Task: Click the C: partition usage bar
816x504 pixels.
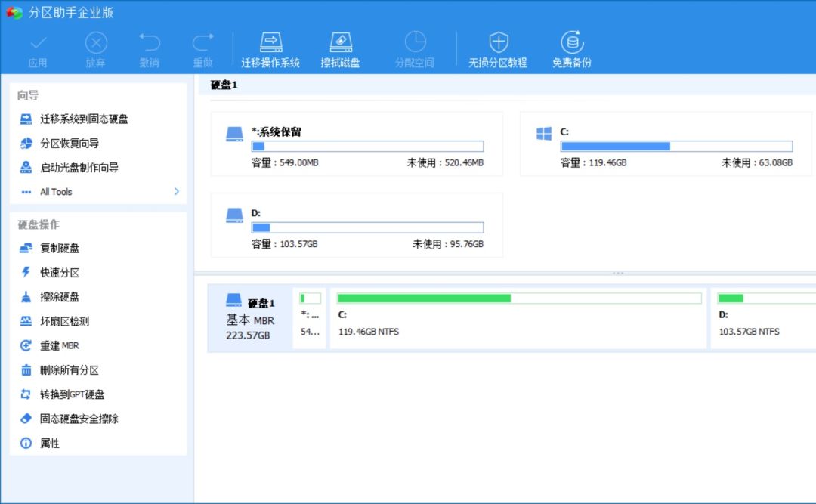Action: tap(676, 147)
